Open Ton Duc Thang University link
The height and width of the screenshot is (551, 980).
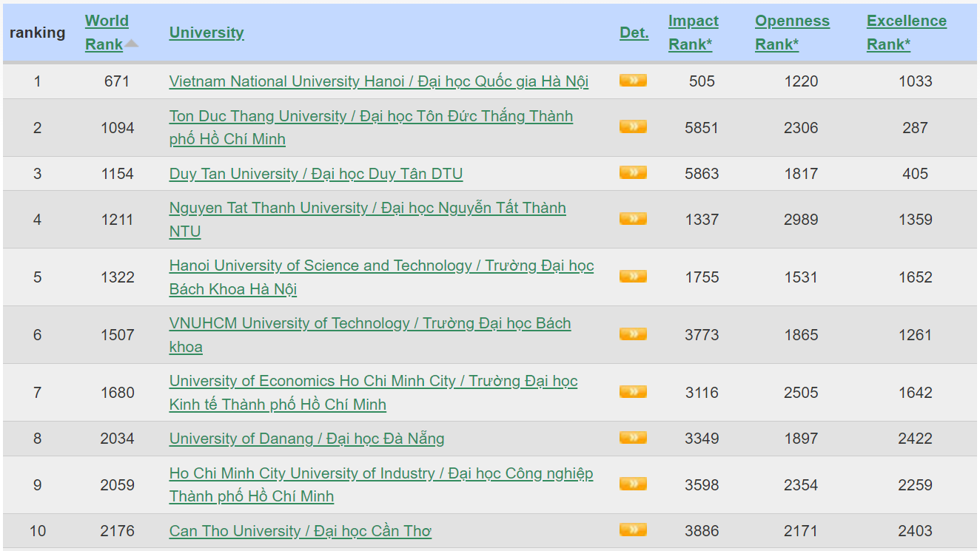click(x=371, y=127)
